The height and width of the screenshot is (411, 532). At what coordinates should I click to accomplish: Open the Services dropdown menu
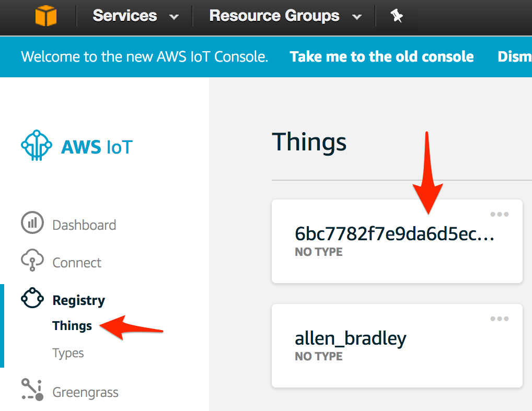135,16
